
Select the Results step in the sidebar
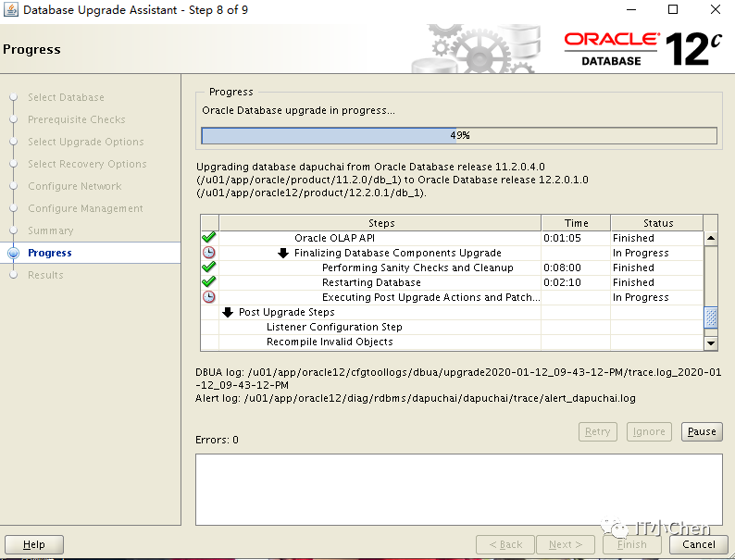tap(45, 275)
